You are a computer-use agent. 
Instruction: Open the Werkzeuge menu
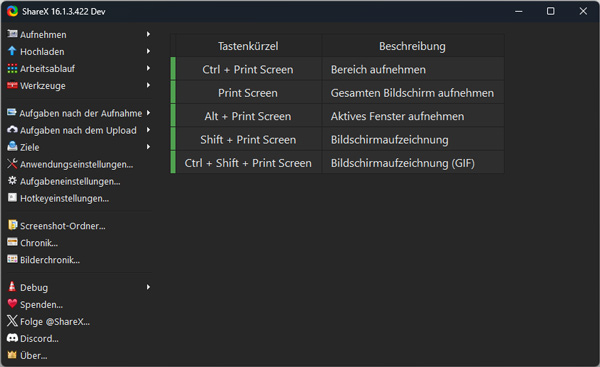[43, 86]
